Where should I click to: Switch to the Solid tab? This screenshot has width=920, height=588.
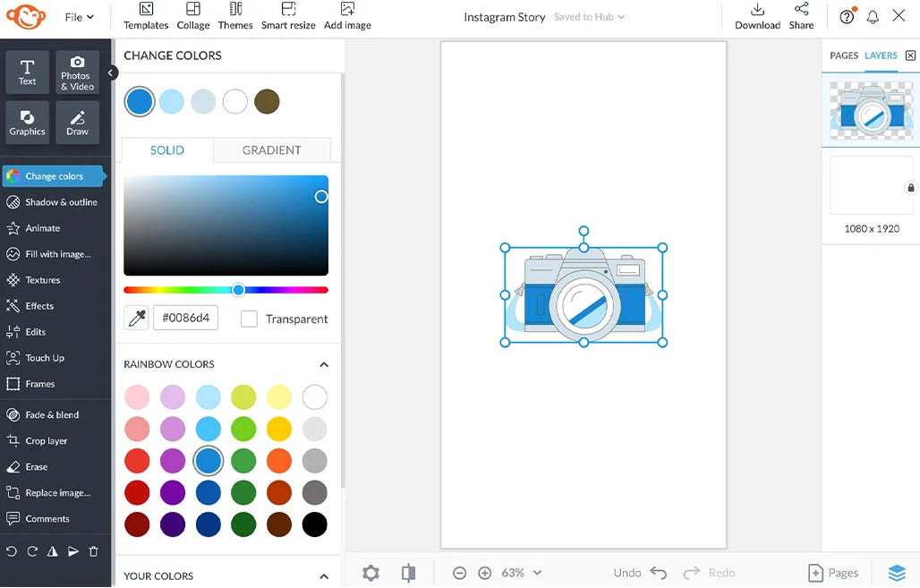tap(167, 150)
